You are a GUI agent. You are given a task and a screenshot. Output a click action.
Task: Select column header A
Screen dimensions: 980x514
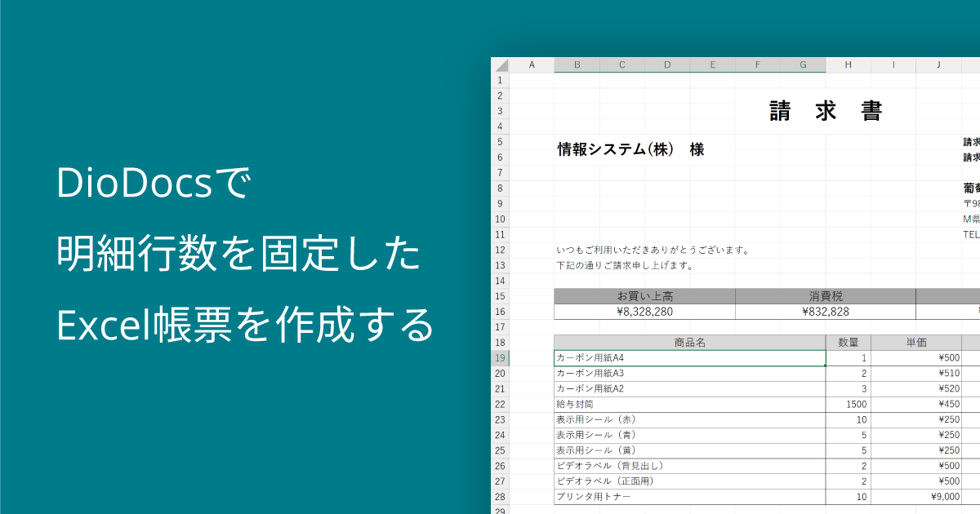coord(532,64)
